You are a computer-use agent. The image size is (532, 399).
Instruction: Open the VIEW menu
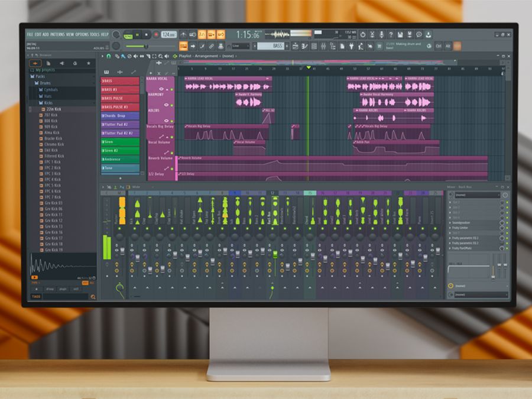(x=70, y=35)
